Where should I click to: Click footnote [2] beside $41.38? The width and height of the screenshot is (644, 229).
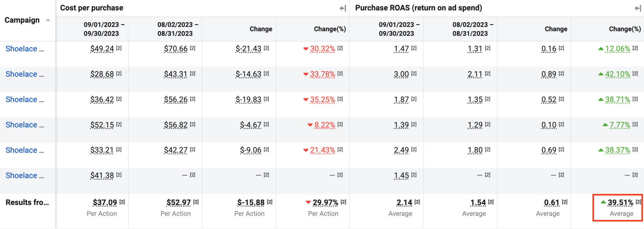click(x=119, y=175)
